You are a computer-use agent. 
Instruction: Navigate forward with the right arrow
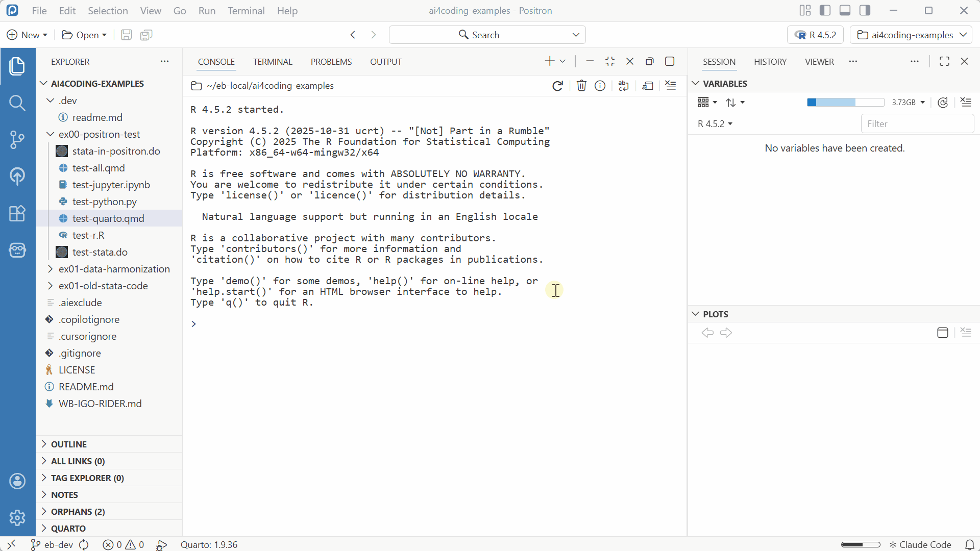pyautogui.click(x=373, y=35)
